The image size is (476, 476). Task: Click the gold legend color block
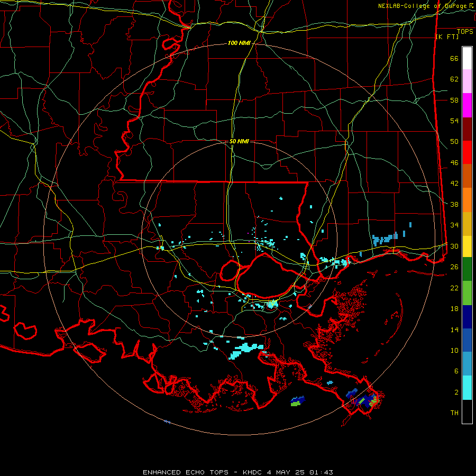pyautogui.click(x=467, y=224)
